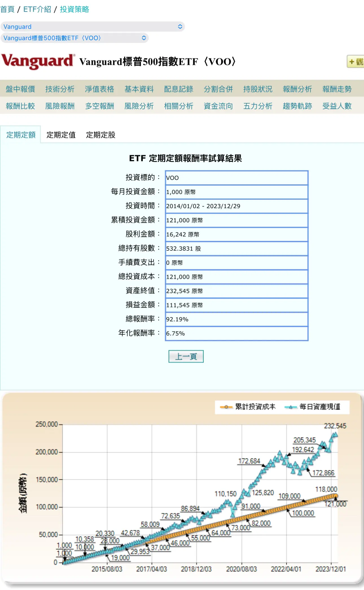Click the yellow plus watchlist button
The height and width of the screenshot is (590, 364).
[356, 62]
